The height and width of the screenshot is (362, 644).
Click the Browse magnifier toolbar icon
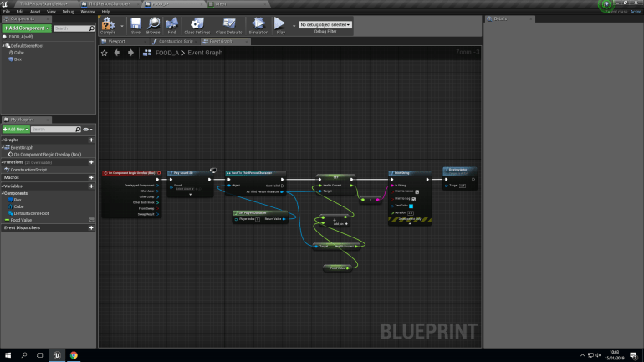tap(153, 23)
